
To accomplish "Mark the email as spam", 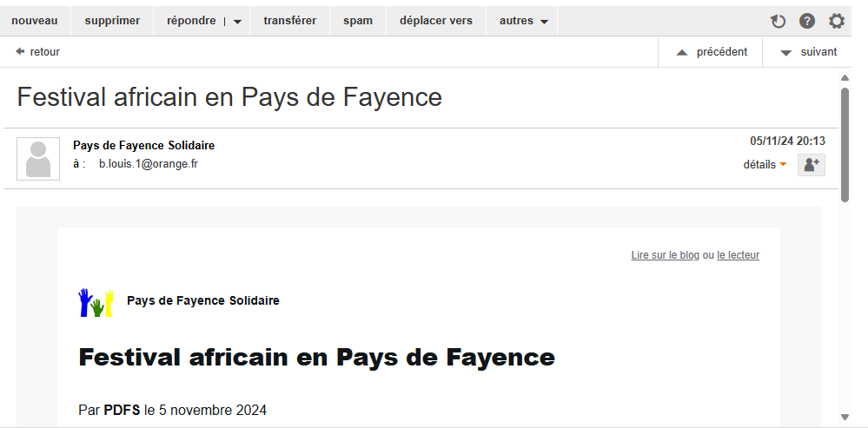I will (358, 21).
